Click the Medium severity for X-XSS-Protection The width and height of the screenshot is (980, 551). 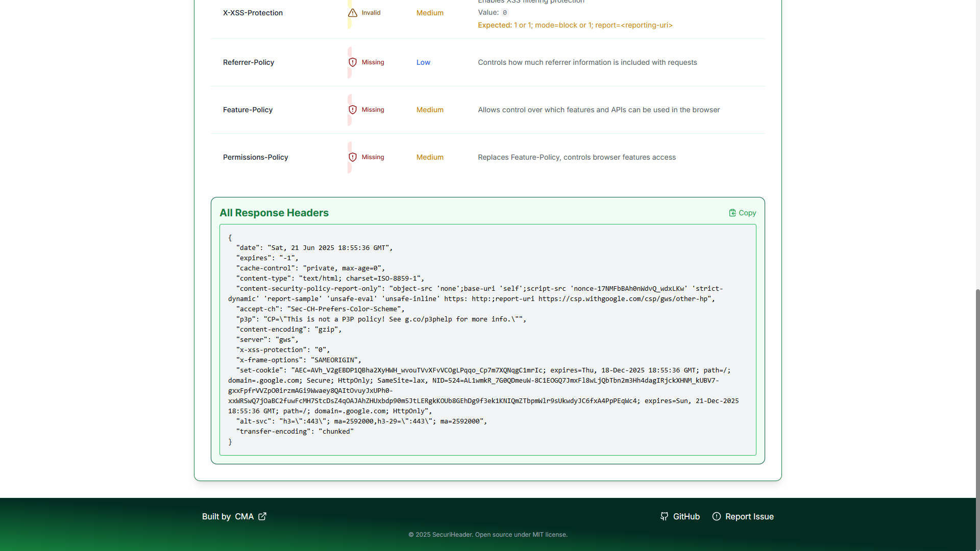click(430, 13)
